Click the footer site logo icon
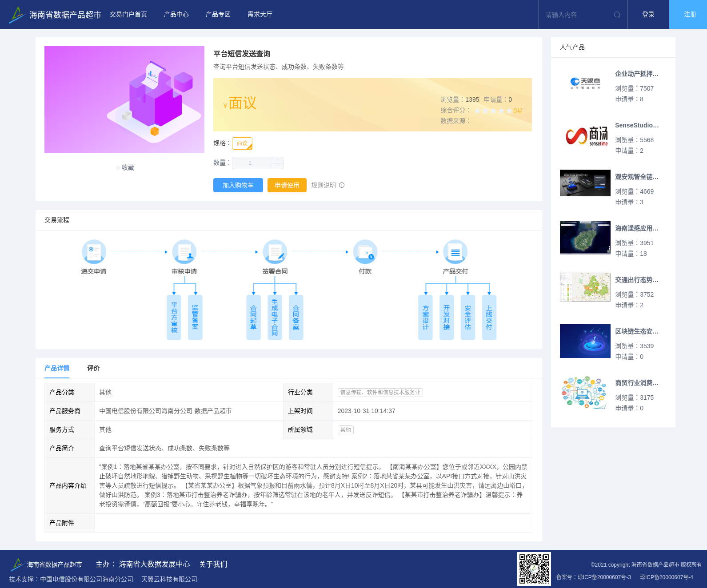Screen dimensions: 707x588 [x=17, y=564]
